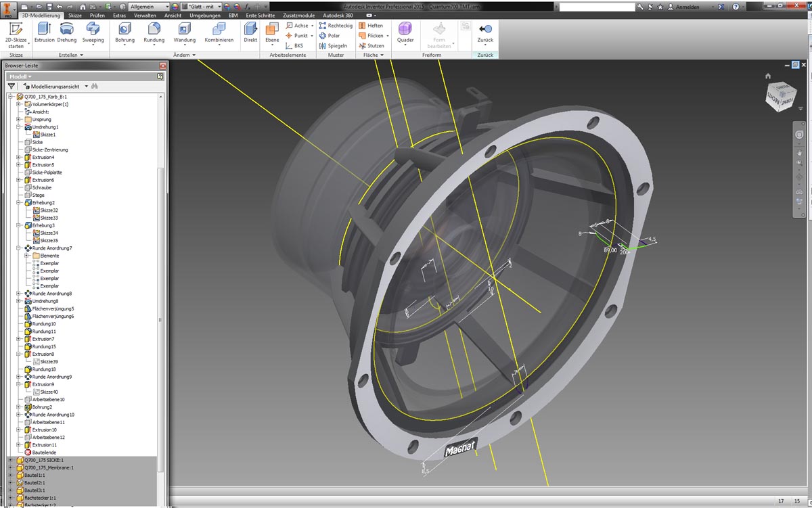Collapse the Umdrehung1 tree node
812x508 pixels.
pos(19,127)
